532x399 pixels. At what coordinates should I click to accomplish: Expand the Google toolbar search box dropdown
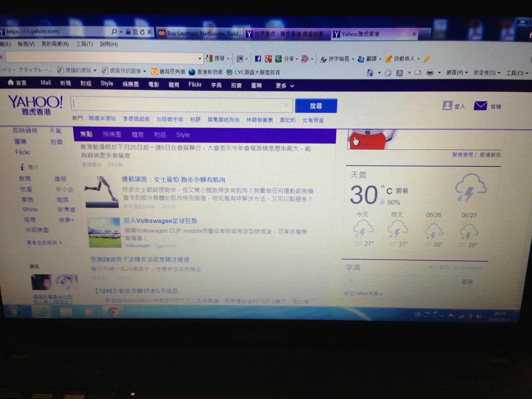pos(200,58)
